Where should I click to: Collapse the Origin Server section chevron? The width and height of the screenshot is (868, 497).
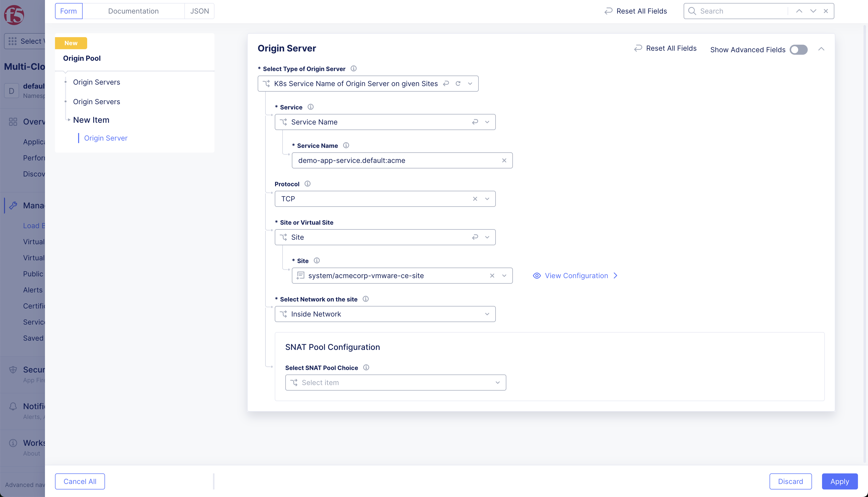[x=821, y=49]
